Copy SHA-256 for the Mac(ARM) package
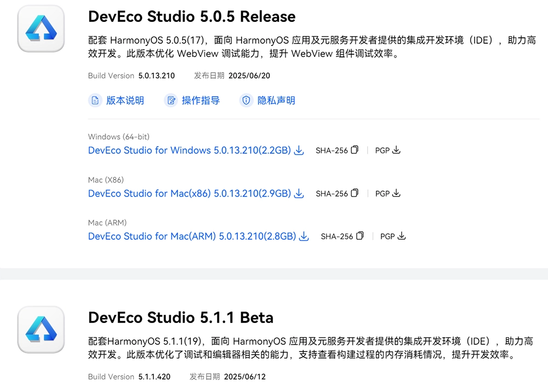 [x=360, y=236]
